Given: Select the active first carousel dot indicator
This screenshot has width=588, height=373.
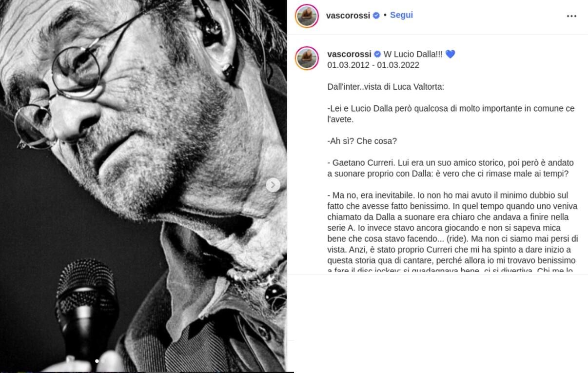Looking at the screenshot, I should click(97, 361).
